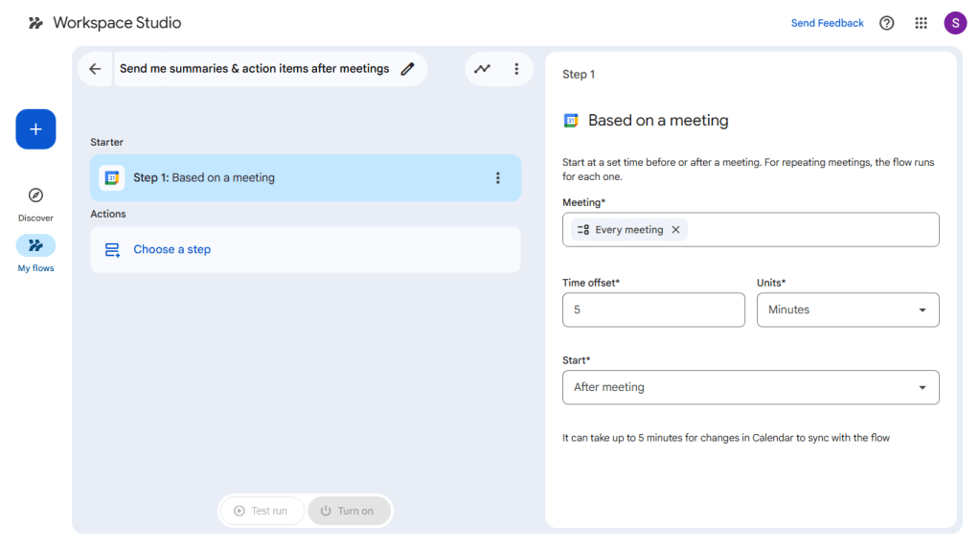Click the Every meeting chip
Image resolution: width=980 pixels, height=551 pixels.
point(628,230)
